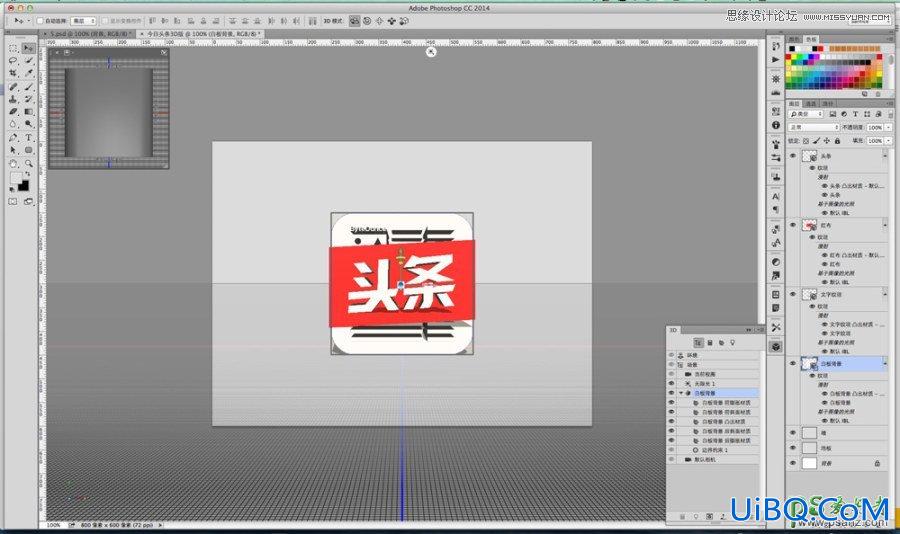Select the Path Selection tool
This screenshot has width=900, height=534.
pyautogui.click(x=13, y=150)
